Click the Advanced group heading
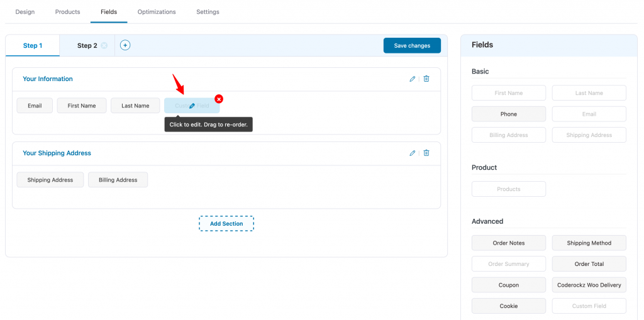 [487, 221]
